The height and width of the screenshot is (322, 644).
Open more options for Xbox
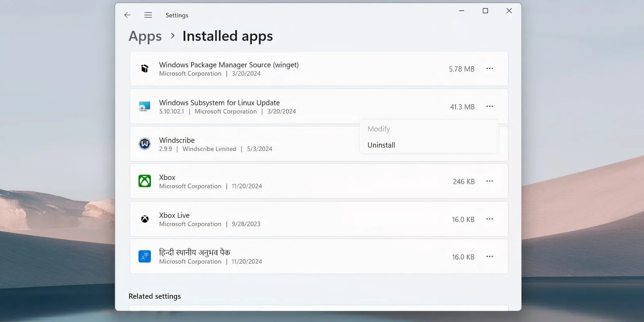point(489,181)
